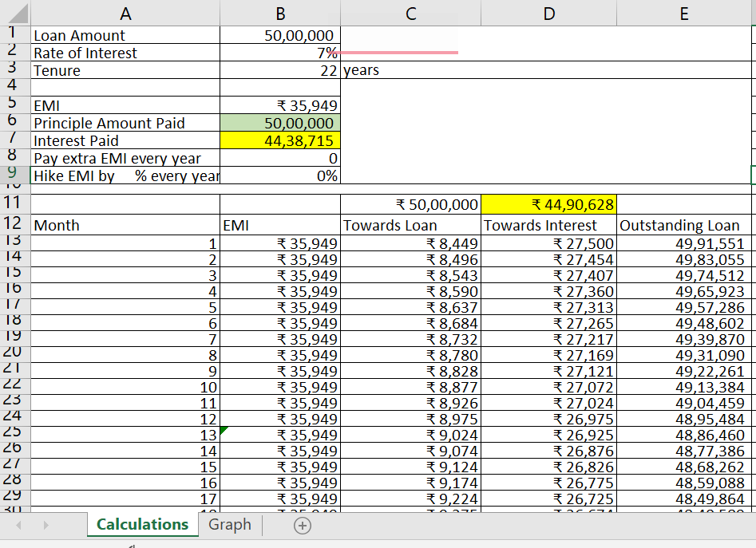This screenshot has height=548, width=756.
Task: Select 'Month' header cell
Action: pyautogui.click(x=125, y=225)
